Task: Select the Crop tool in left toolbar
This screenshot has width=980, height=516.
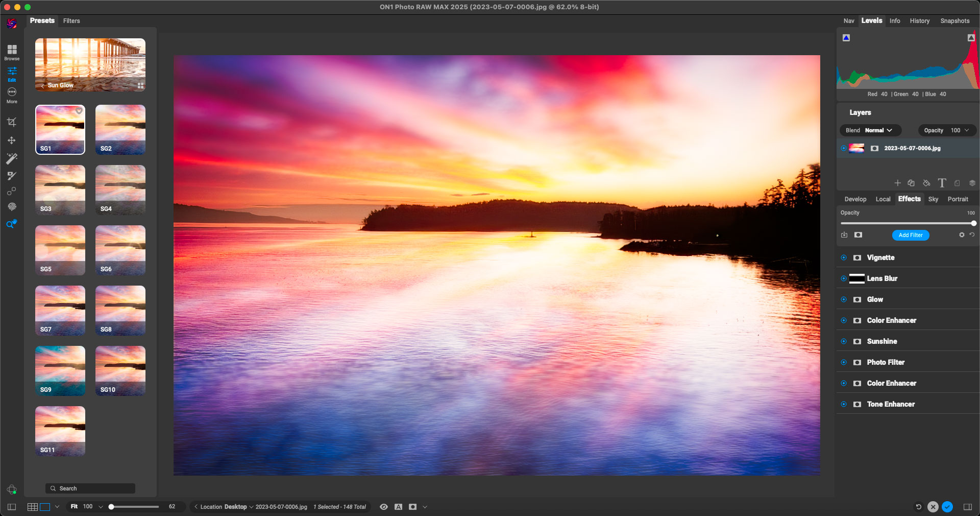Action: pyautogui.click(x=11, y=122)
